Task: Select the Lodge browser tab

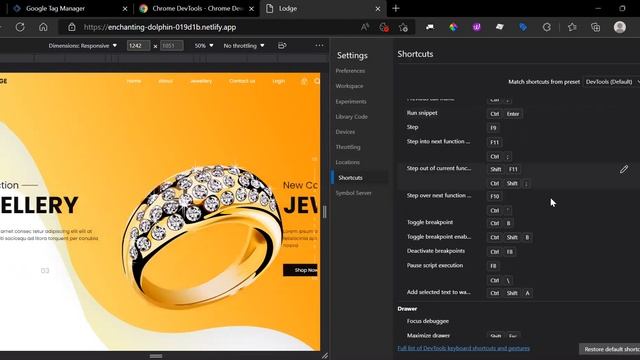Action: tap(287, 9)
